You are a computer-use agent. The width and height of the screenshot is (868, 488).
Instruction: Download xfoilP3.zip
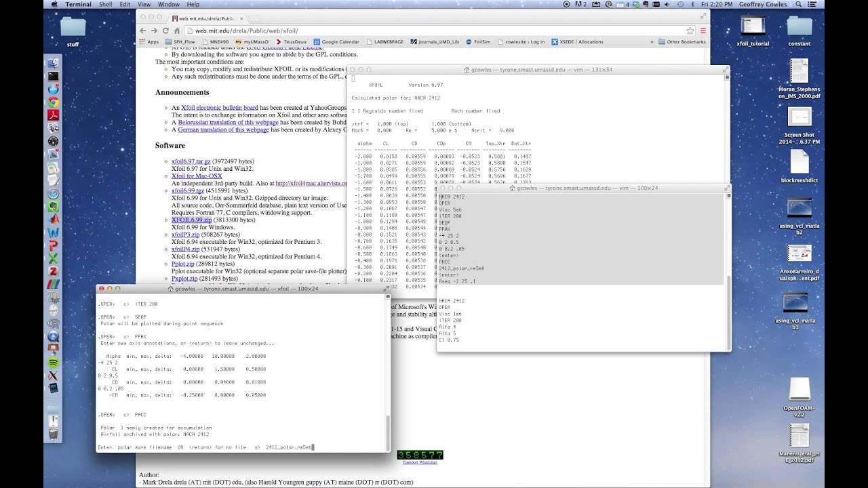click(185, 235)
